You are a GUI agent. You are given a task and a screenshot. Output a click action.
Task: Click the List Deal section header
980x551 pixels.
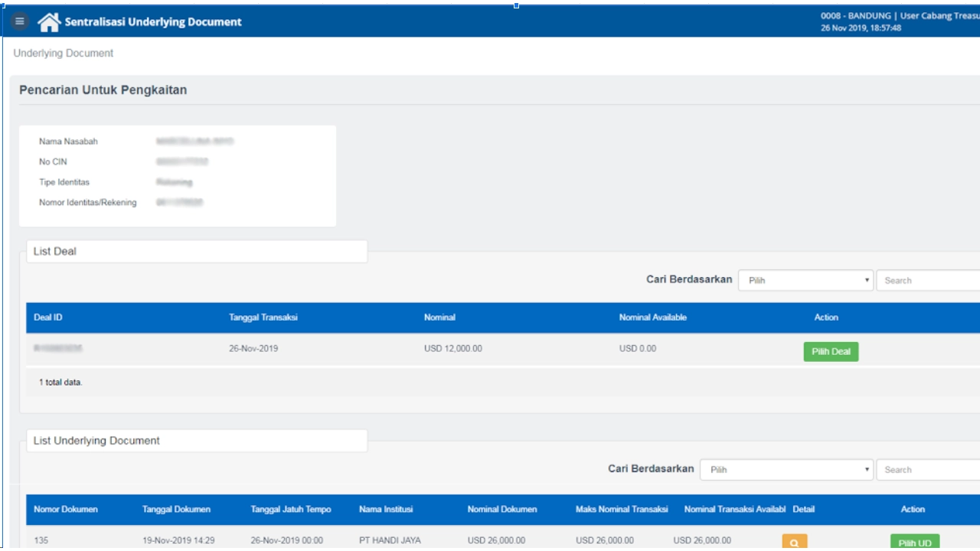coord(197,252)
